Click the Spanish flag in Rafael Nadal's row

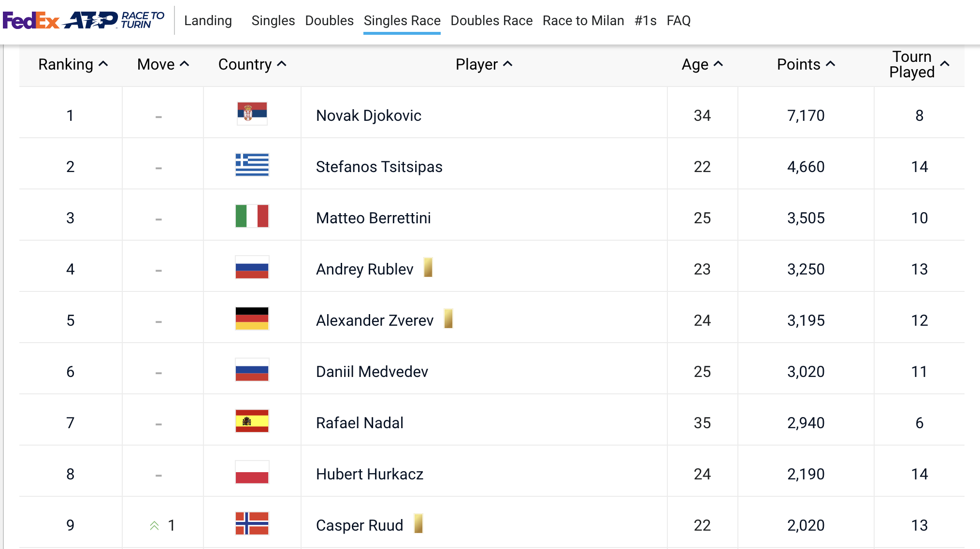pyautogui.click(x=252, y=421)
